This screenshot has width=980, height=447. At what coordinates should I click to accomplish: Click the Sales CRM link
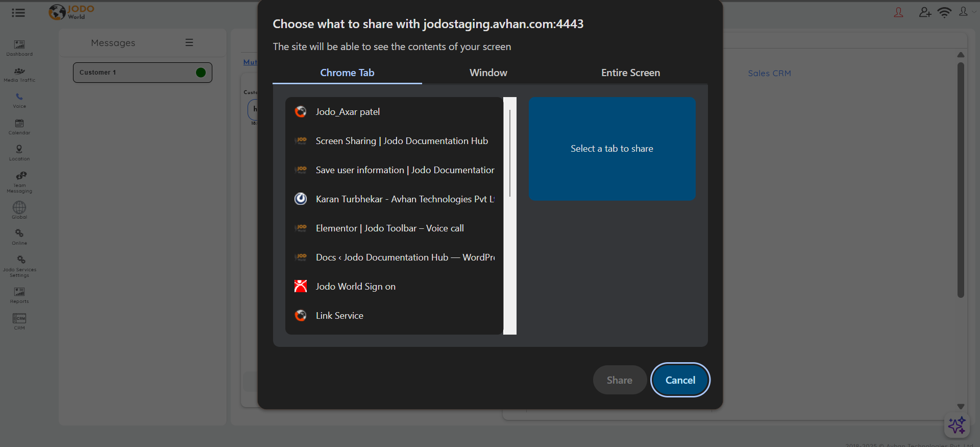pyautogui.click(x=769, y=73)
